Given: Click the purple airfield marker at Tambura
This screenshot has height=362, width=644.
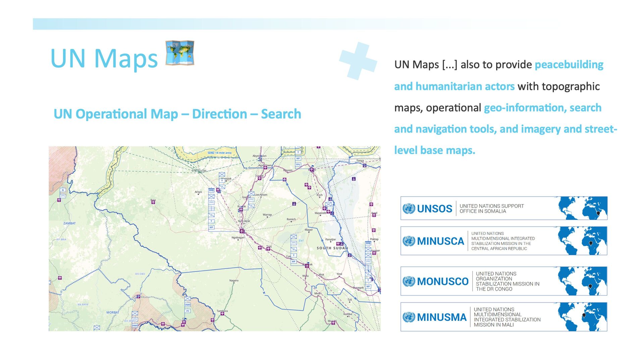Looking at the screenshot, I should tap(222, 314).
